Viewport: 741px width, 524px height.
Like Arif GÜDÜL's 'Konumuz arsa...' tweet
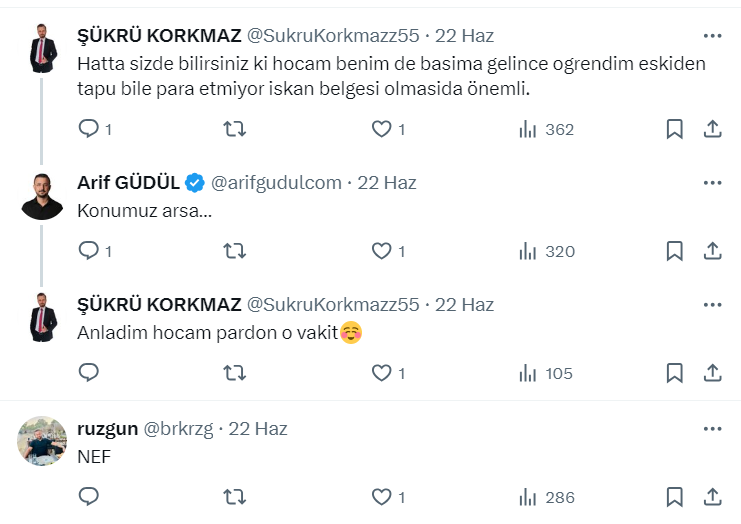tap(381, 251)
